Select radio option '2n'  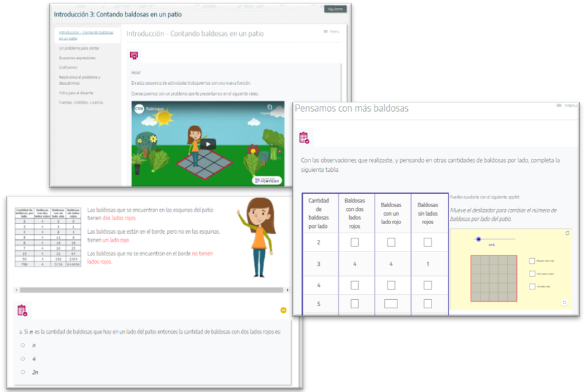coord(23,372)
